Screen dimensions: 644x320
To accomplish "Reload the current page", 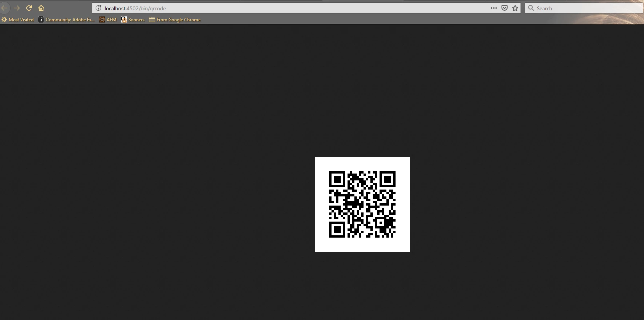I will (29, 8).
